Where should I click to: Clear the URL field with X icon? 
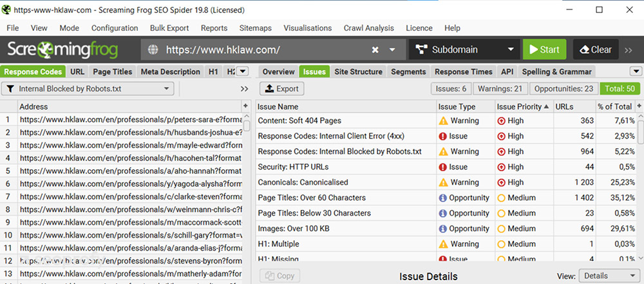[375, 50]
